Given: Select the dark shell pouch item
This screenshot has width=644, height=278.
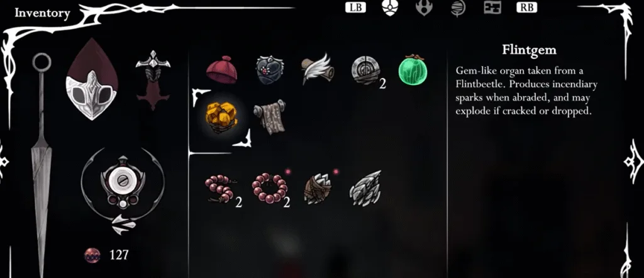Looking at the screenshot, I should (x=270, y=70).
